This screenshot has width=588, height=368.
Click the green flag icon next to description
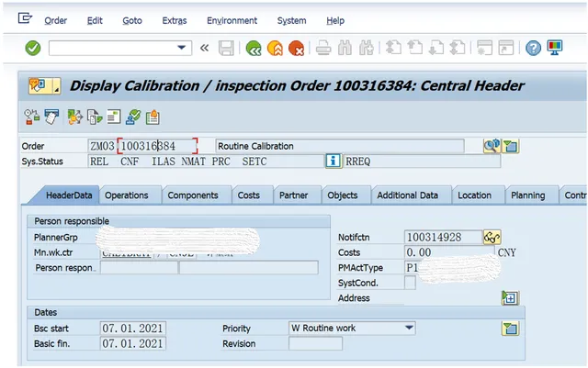click(511, 146)
